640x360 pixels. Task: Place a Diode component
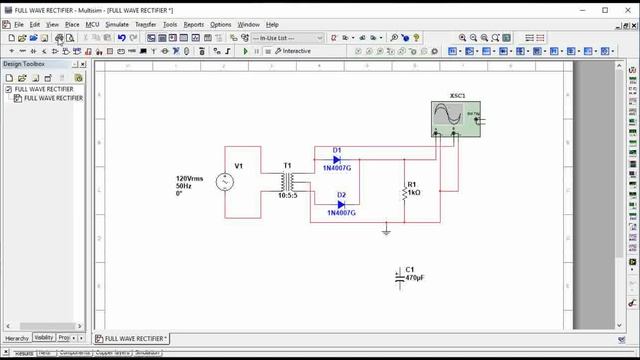coord(33,51)
